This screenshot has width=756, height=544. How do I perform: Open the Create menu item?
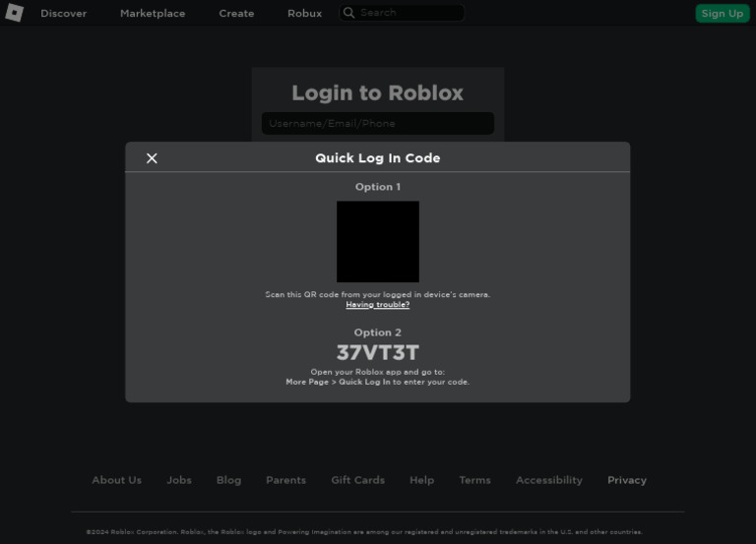[236, 13]
